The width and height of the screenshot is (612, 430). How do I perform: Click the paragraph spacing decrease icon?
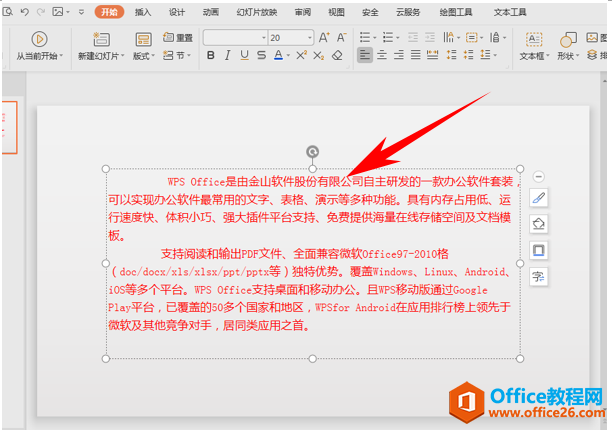(x=468, y=55)
